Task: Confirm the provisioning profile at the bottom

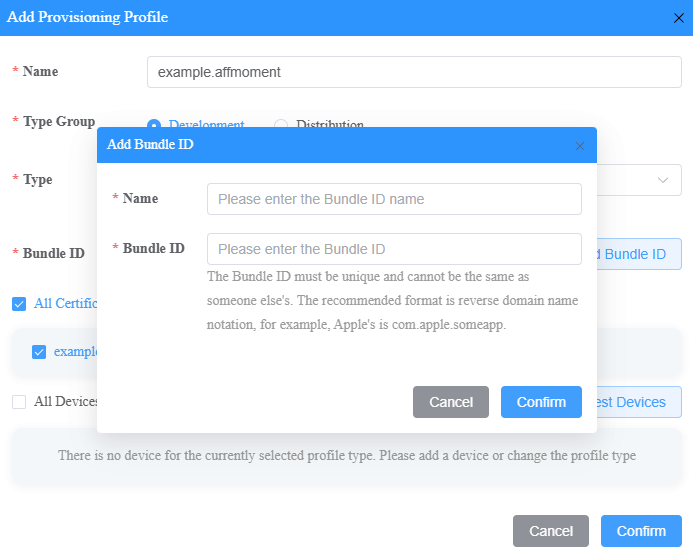Action: (641, 531)
